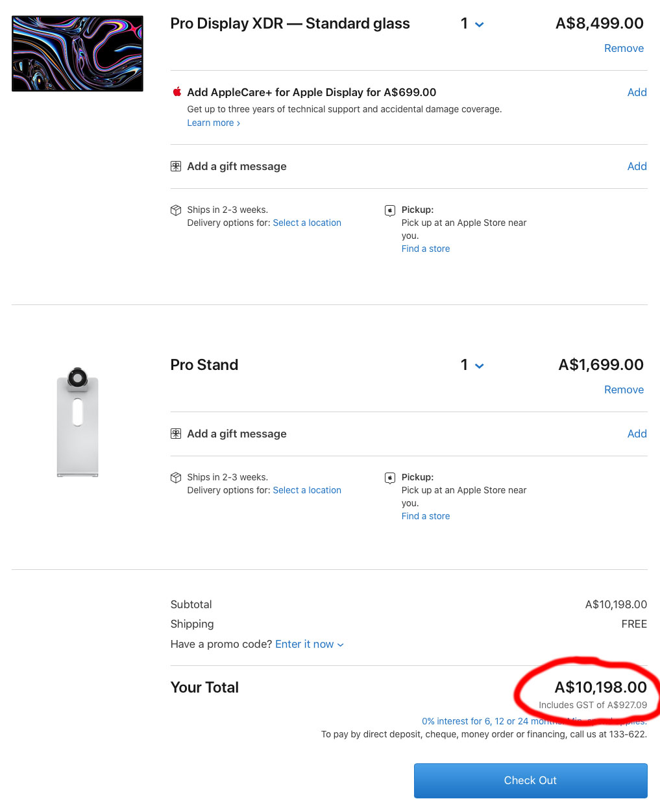Remove the Pro Stand from the bag

click(x=624, y=389)
